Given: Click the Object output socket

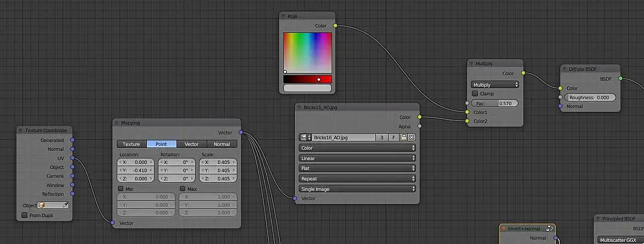Looking at the screenshot, I should (x=72, y=167).
